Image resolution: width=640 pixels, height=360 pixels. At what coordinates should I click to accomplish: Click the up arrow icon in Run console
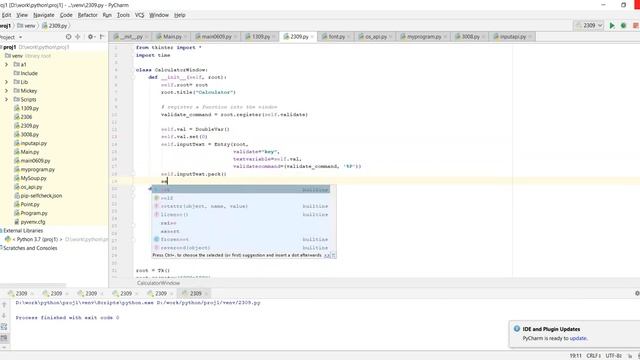[x=4, y=304]
